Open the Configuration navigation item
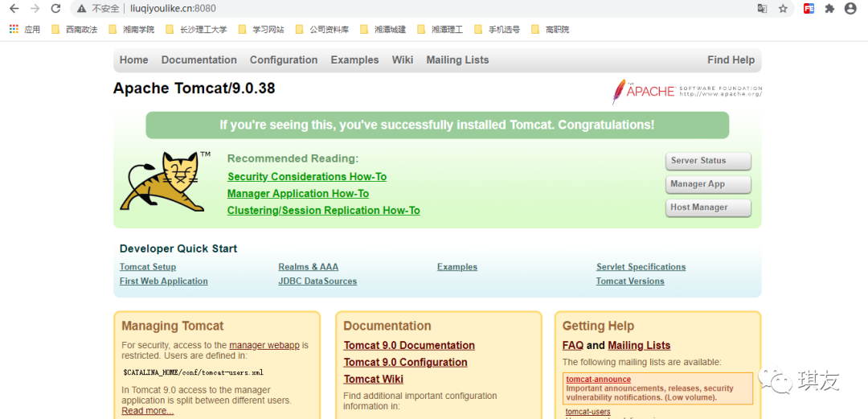Screen dimensions: 868x419 coord(284,60)
